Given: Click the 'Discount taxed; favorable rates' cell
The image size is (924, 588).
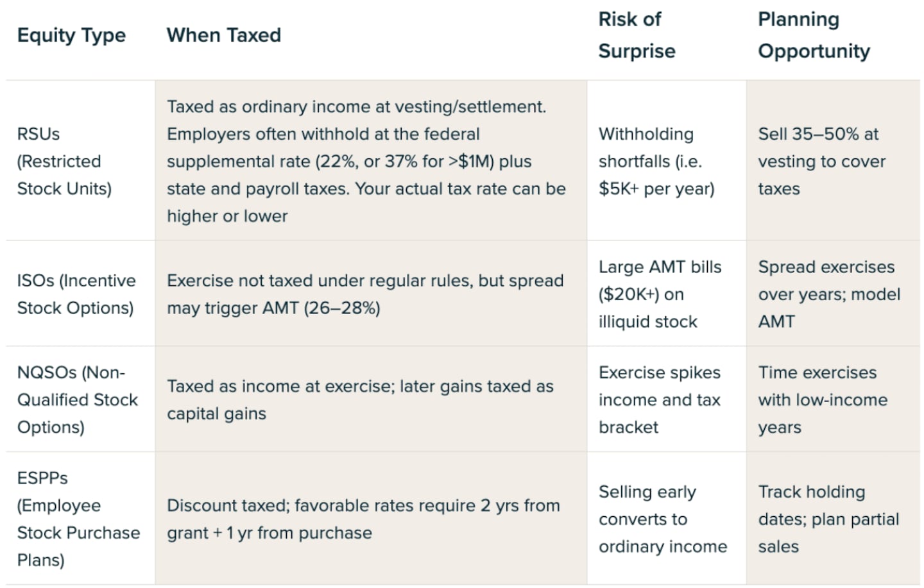Looking at the screenshot, I should 363,519.
